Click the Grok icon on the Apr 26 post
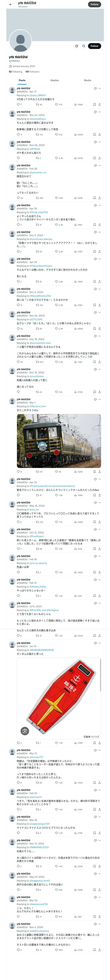The image size is (110, 980). 95,259
